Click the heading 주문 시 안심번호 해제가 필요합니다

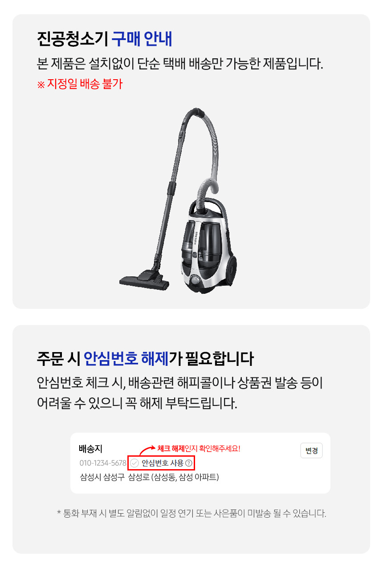[x=145, y=358]
